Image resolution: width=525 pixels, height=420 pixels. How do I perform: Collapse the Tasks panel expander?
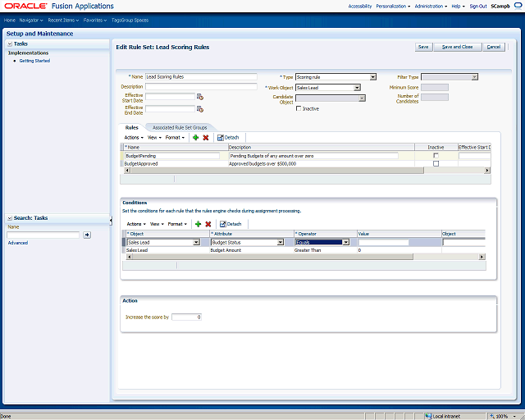[x=10, y=43]
